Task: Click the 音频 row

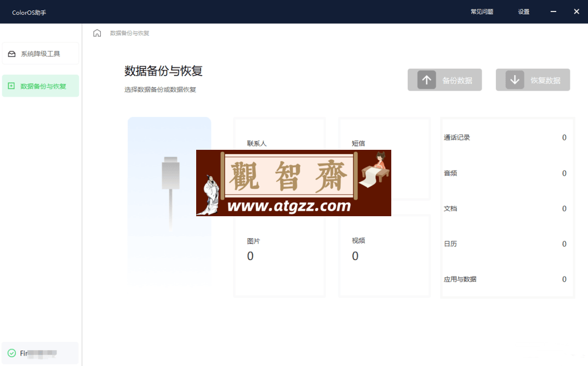Action: click(x=505, y=173)
